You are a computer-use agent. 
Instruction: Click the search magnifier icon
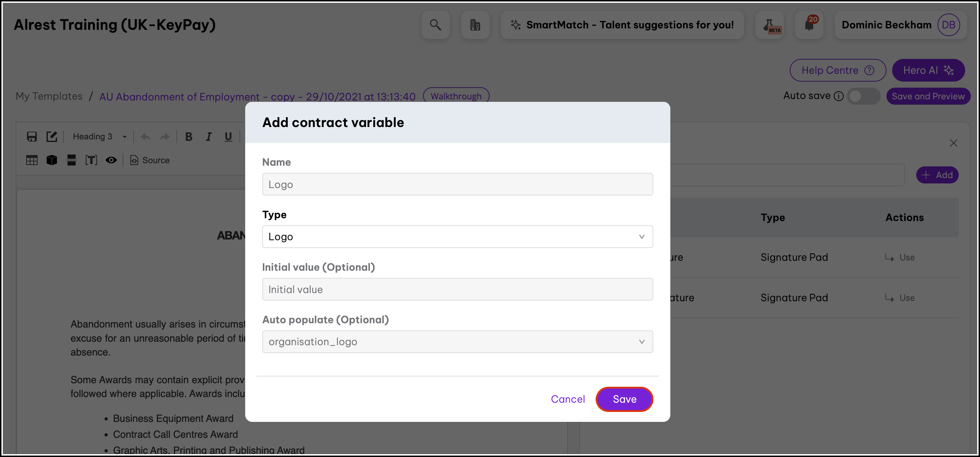pyautogui.click(x=435, y=25)
